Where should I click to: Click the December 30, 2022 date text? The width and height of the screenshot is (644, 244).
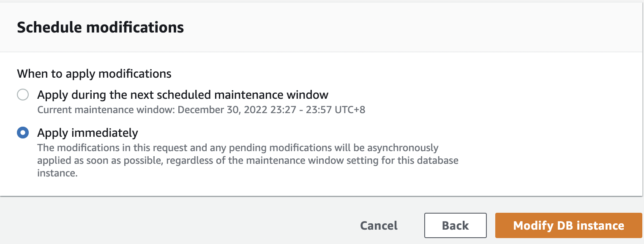coord(223,110)
